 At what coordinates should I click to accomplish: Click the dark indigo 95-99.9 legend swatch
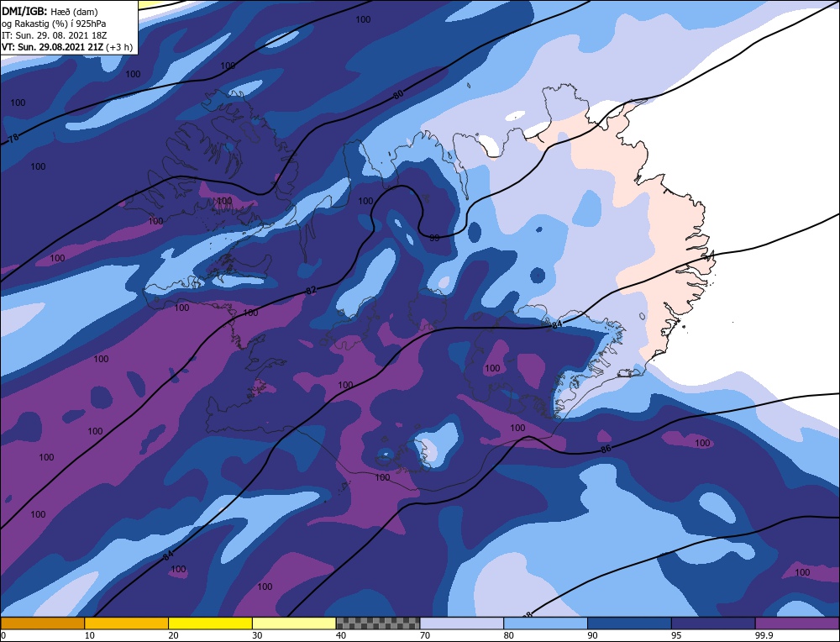pyautogui.click(x=713, y=623)
